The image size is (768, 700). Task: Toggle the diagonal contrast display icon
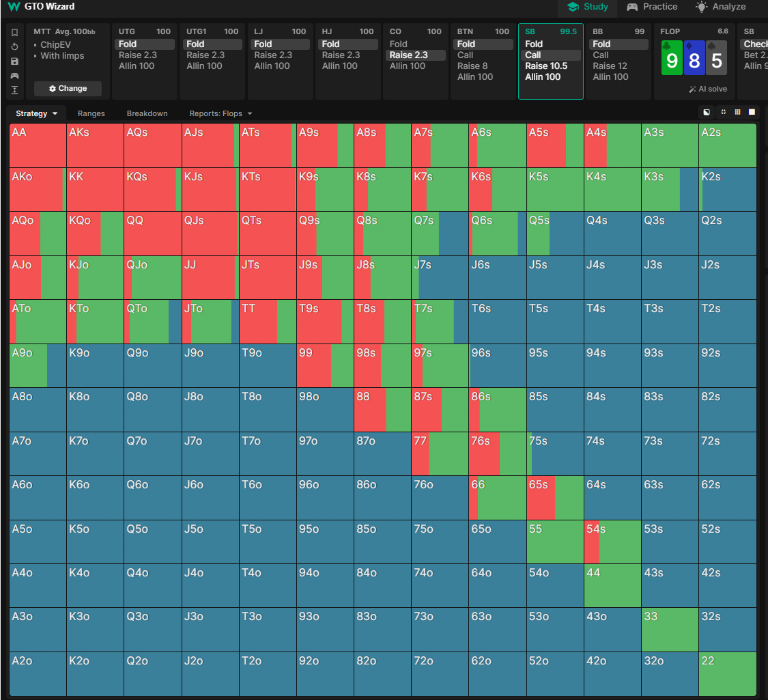(x=707, y=112)
